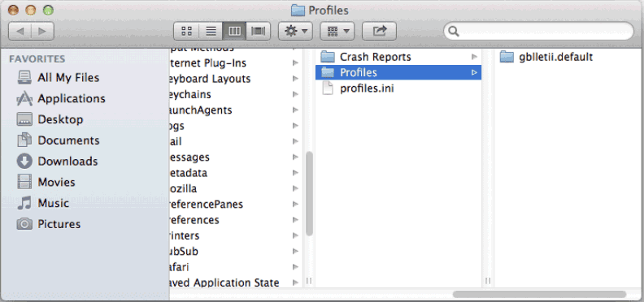Switch to icon view
This screenshot has width=644, height=302.
pos(186,31)
